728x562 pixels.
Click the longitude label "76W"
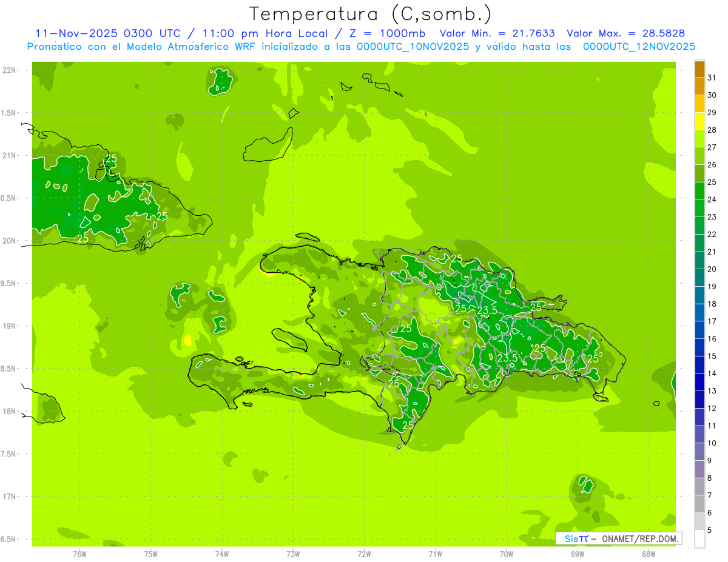[79, 554]
